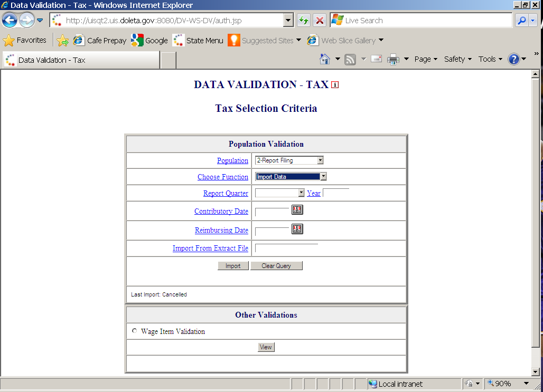Click the Print icon

pyautogui.click(x=393, y=60)
